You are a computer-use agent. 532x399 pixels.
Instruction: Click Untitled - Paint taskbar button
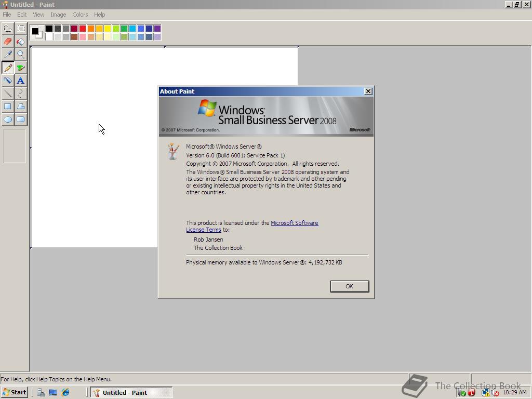[x=131, y=393]
